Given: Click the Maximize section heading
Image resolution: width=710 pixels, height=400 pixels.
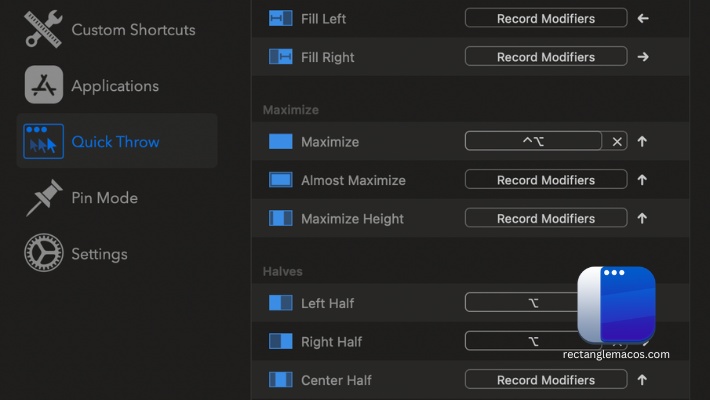Looking at the screenshot, I should [291, 110].
